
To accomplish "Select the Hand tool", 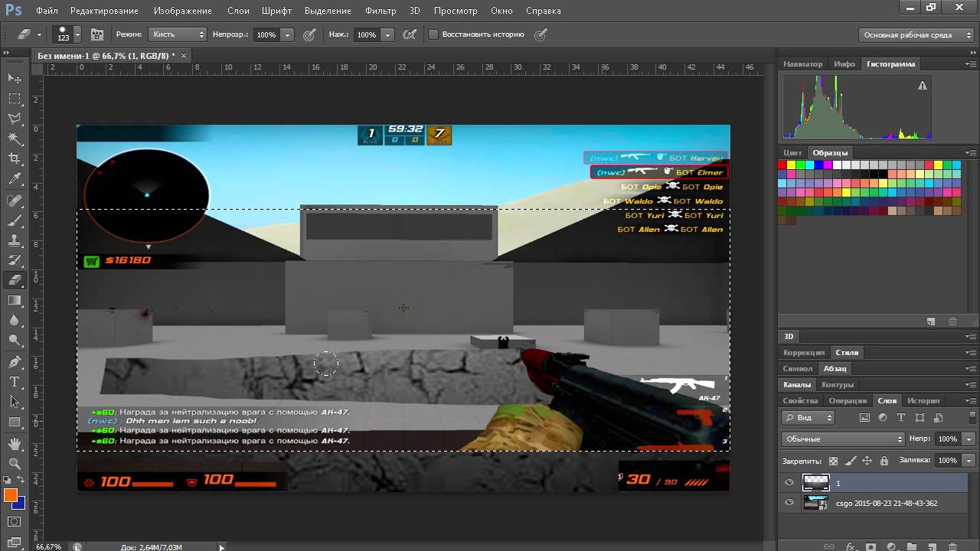I will point(15,443).
